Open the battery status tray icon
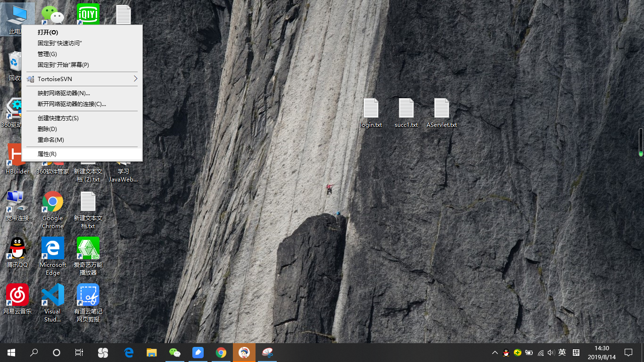Image resolution: width=644 pixels, height=362 pixels. [529, 353]
